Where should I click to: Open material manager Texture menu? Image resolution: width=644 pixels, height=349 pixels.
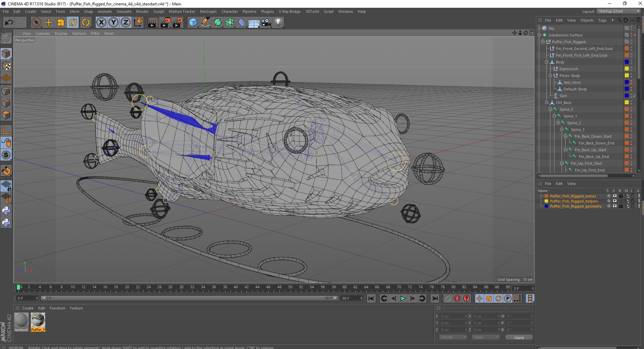(76, 308)
